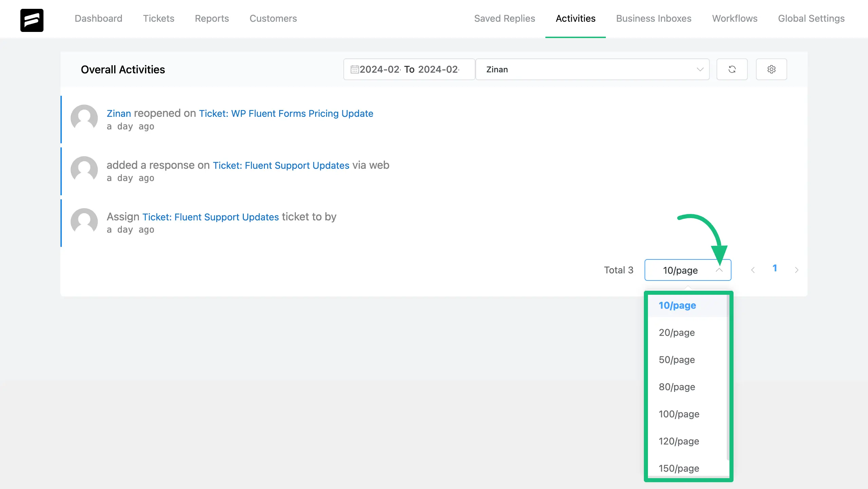Screen dimensions: 868x489
Task: Select the Activities tab
Action: [576, 18]
